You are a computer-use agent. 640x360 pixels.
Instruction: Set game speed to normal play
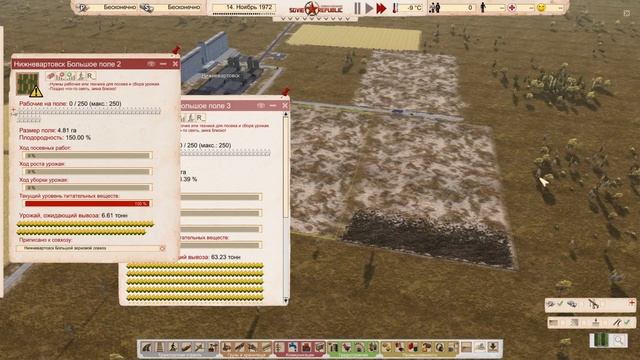coord(369,8)
